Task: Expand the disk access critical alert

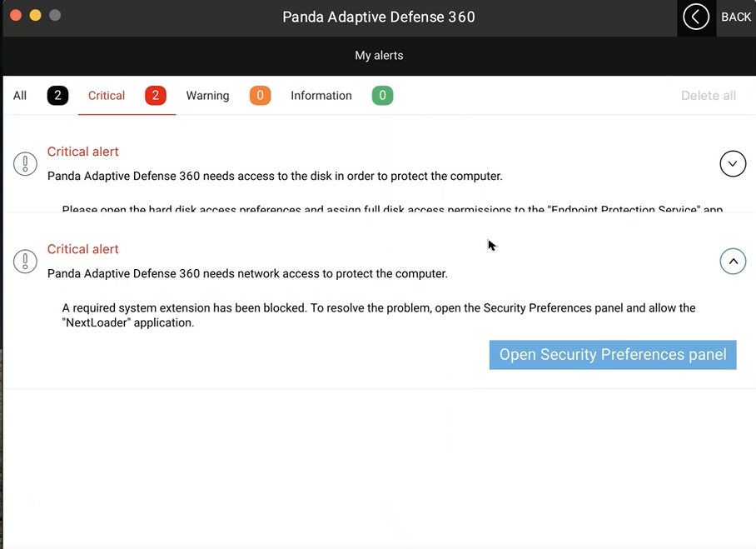Action: point(733,163)
